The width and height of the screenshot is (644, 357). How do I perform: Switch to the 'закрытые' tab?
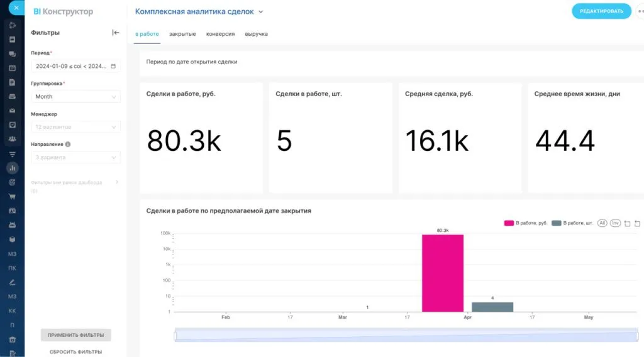182,34
